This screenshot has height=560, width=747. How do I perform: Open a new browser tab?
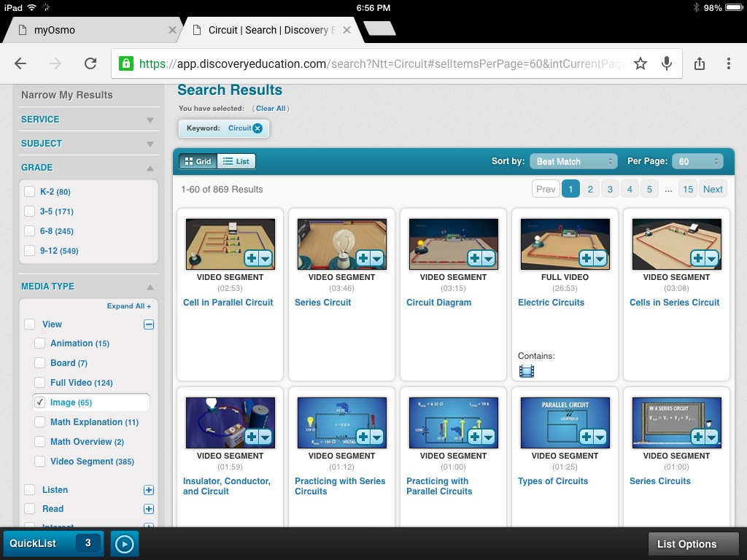click(x=379, y=28)
